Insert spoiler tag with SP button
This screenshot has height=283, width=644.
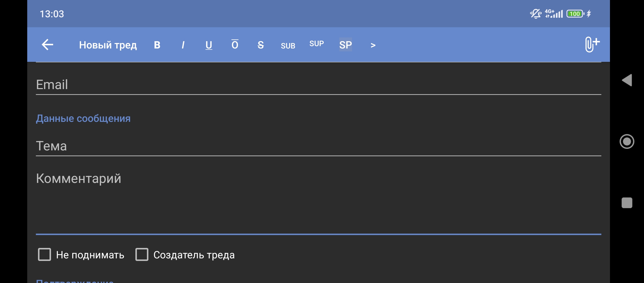coord(346,45)
